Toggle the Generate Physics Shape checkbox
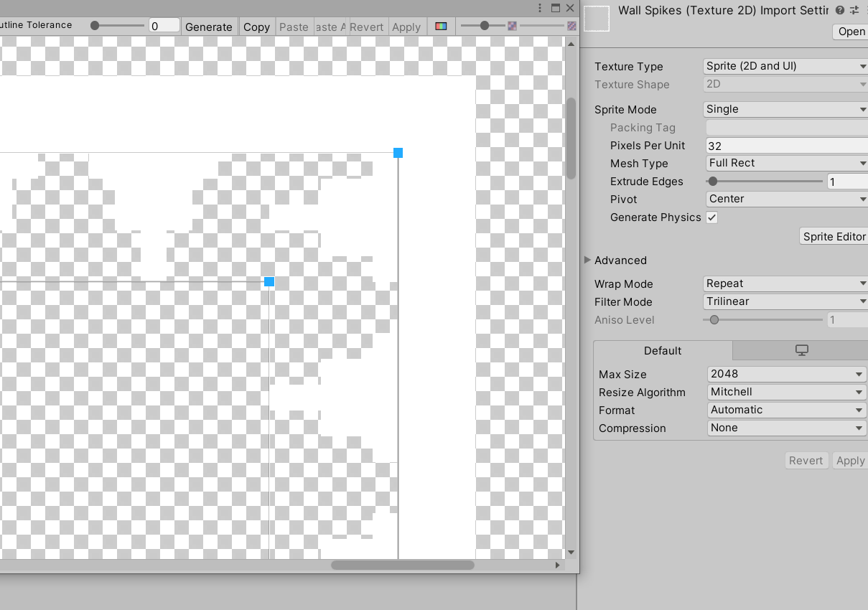 point(711,217)
